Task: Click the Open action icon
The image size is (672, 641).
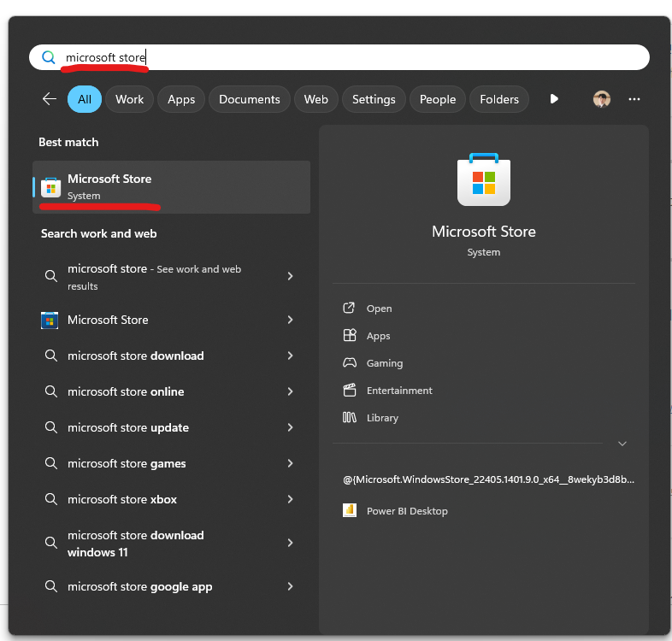Action: (x=350, y=308)
